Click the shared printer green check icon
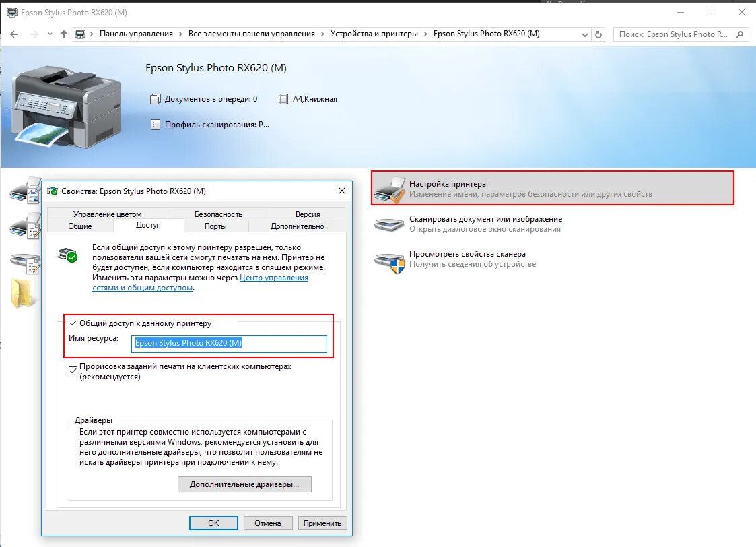This screenshot has width=756, height=547. click(x=67, y=254)
